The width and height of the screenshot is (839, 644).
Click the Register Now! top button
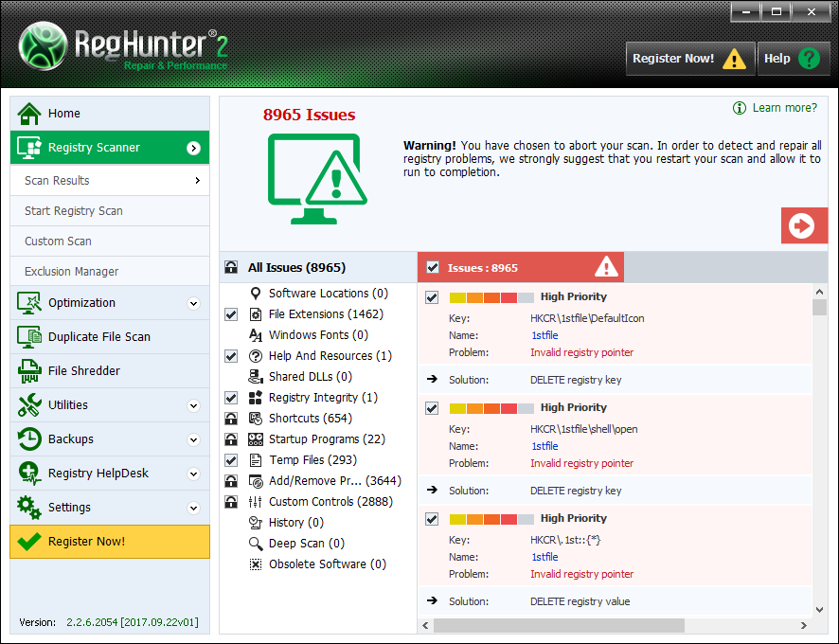click(690, 59)
